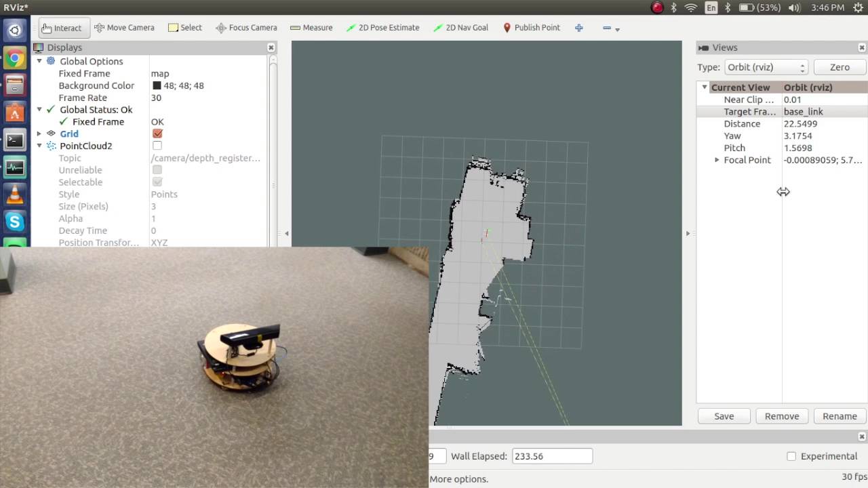Click the Distance value 22.5499
868x488 pixels.
800,124
